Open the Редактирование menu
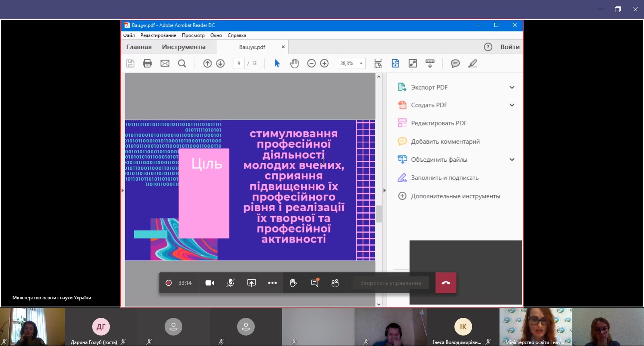644x346 pixels. pyautogui.click(x=158, y=35)
